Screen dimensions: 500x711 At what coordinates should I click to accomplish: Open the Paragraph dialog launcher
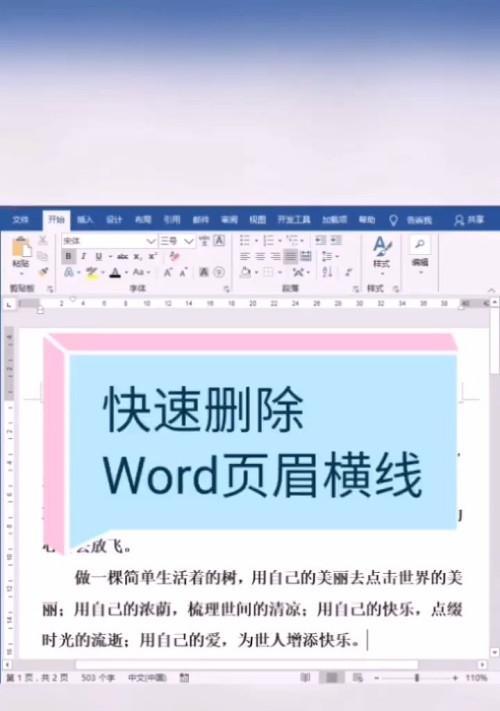click(x=356, y=289)
